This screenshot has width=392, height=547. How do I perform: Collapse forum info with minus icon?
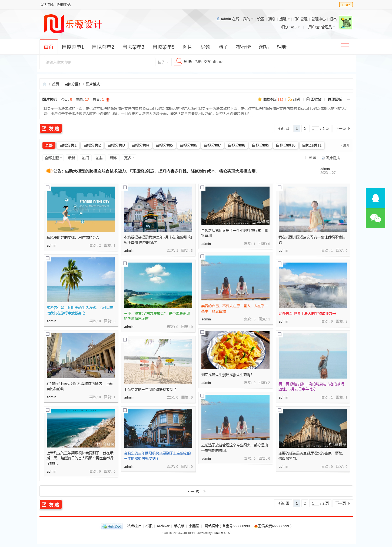click(348, 99)
